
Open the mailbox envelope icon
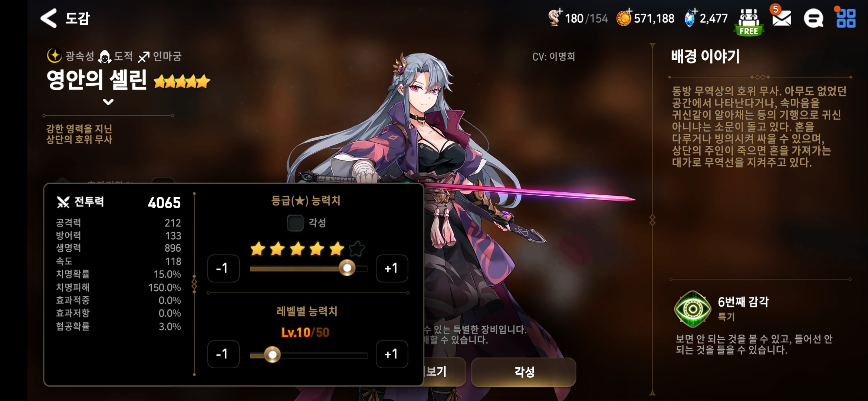coord(782,18)
